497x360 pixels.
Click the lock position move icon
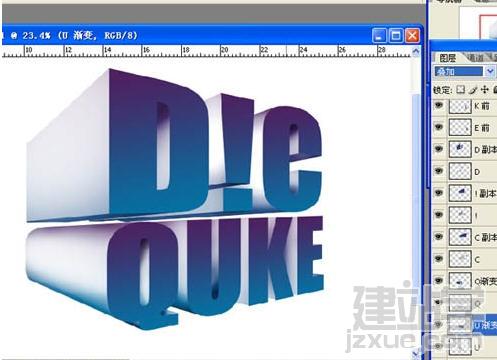pyautogui.click(x=484, y=90)
